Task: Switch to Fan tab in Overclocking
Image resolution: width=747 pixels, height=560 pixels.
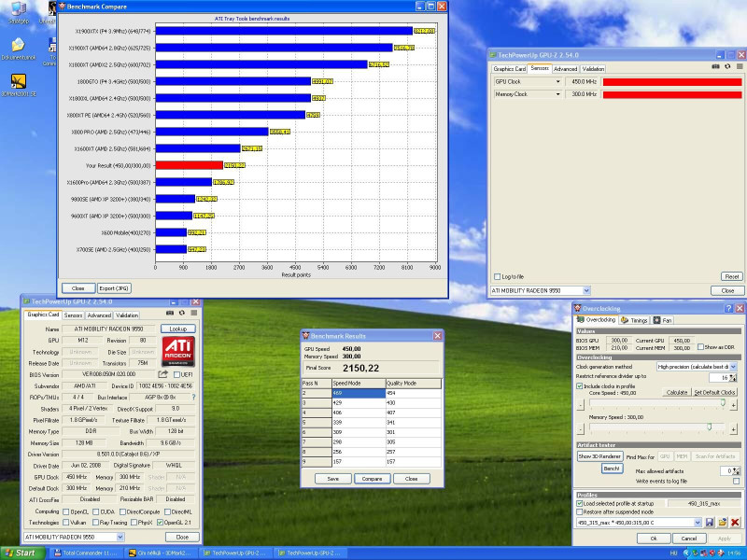Action: [663, 320]
